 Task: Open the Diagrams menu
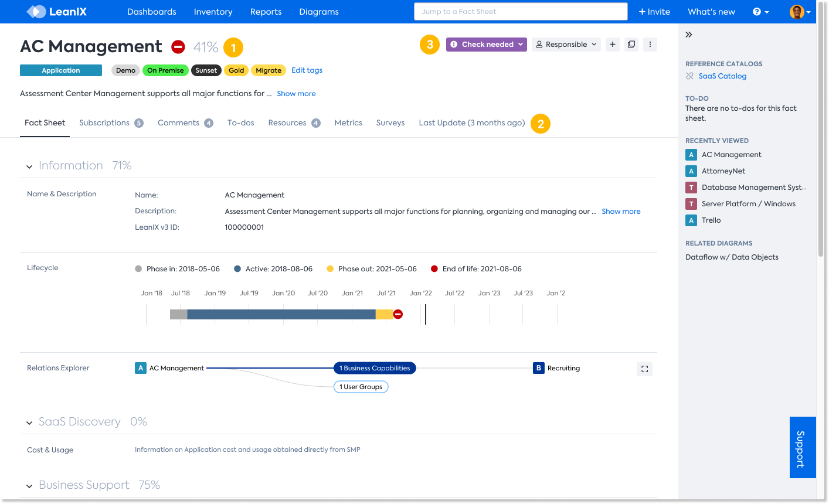tap(319, 12)
